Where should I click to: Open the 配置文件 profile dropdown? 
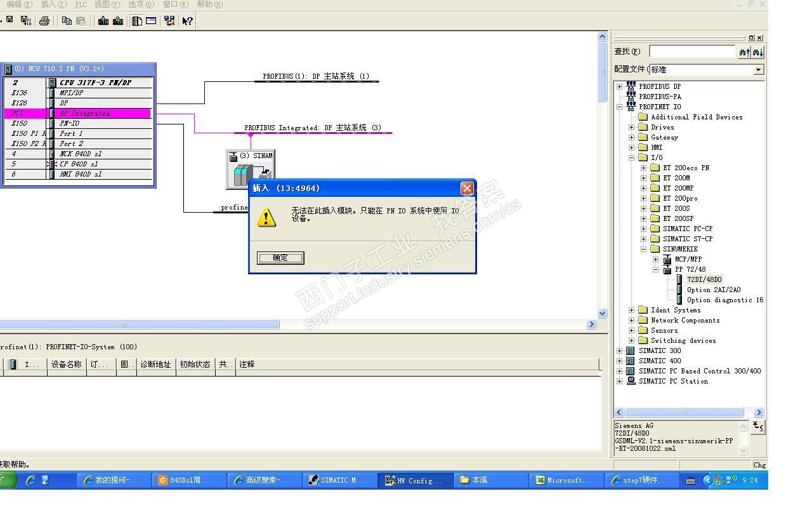(x=759, y=70)
